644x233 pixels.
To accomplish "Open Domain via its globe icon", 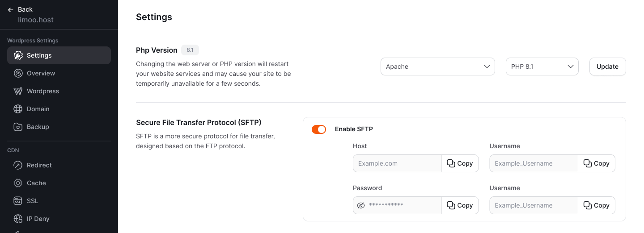I will tap(18, 109).
